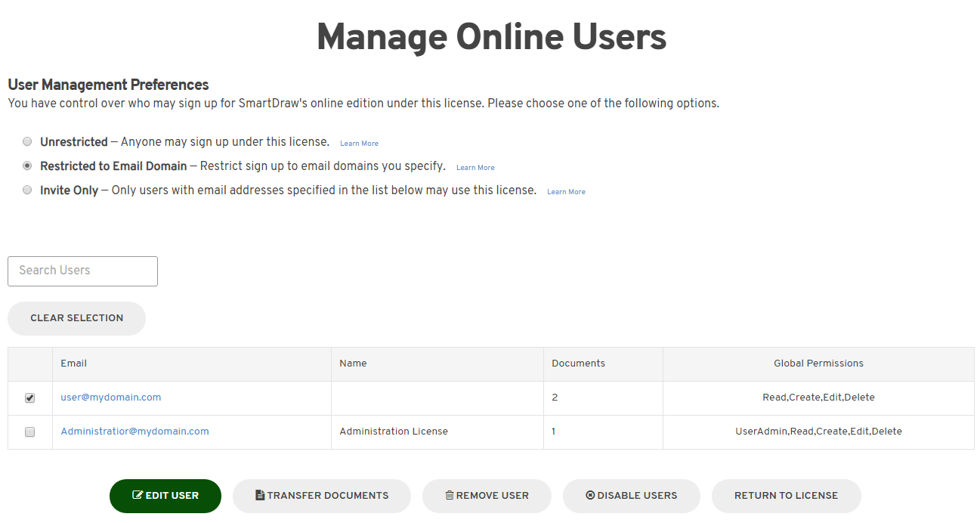Choose Restricted to Email Domain radio
This screenshot has height=523, width=980.
point(27,166)
